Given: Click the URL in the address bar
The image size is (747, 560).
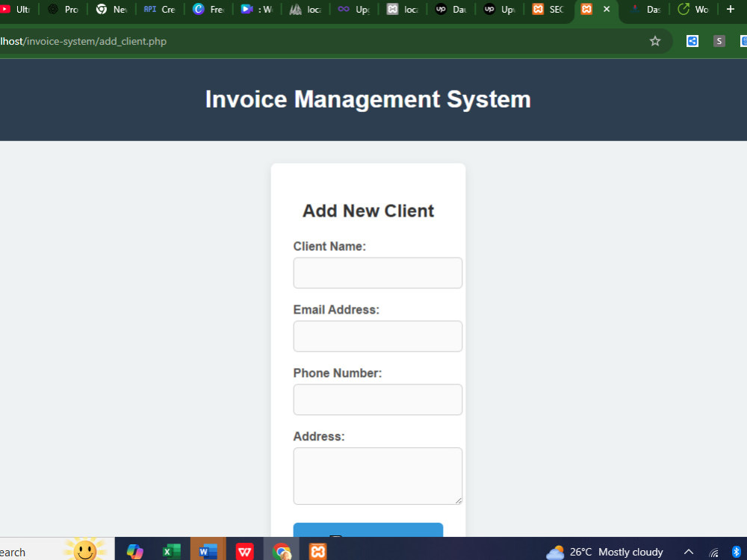Looking at the screenshot, I should tap(84, 41).
